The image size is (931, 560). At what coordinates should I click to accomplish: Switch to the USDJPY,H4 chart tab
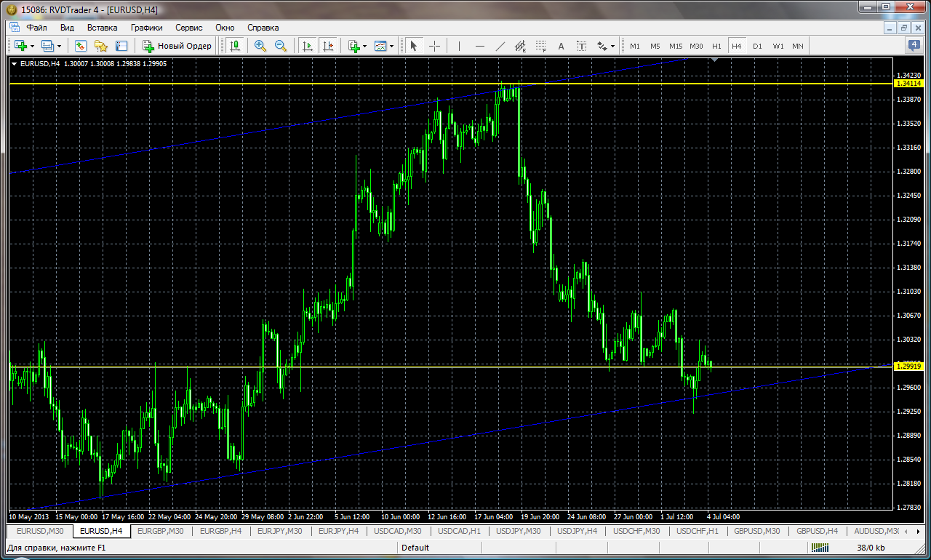[x=577, y=531]
